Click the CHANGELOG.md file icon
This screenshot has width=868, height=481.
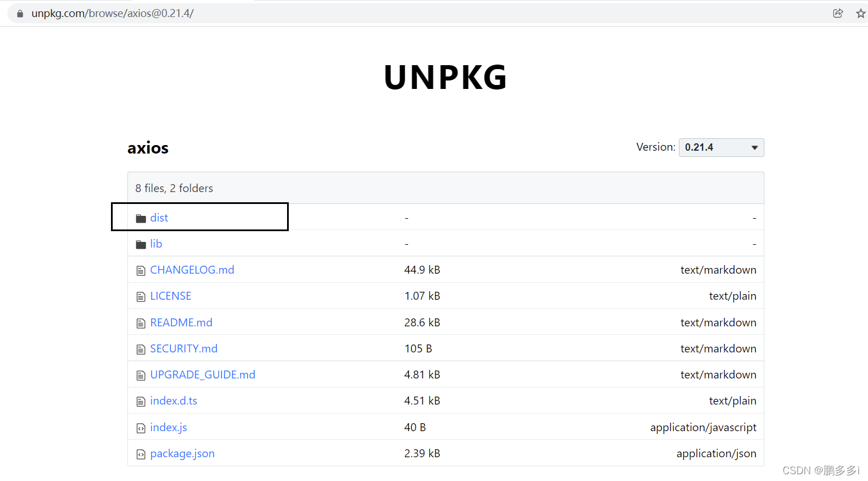point(141,271)
